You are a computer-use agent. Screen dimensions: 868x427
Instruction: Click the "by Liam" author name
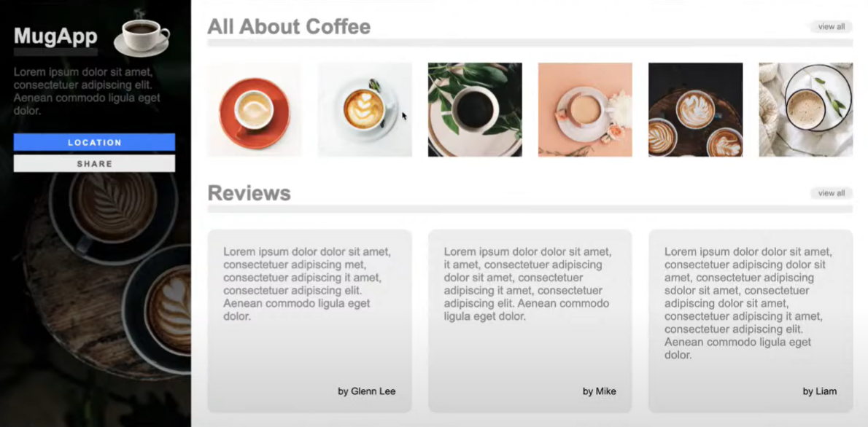820,391
